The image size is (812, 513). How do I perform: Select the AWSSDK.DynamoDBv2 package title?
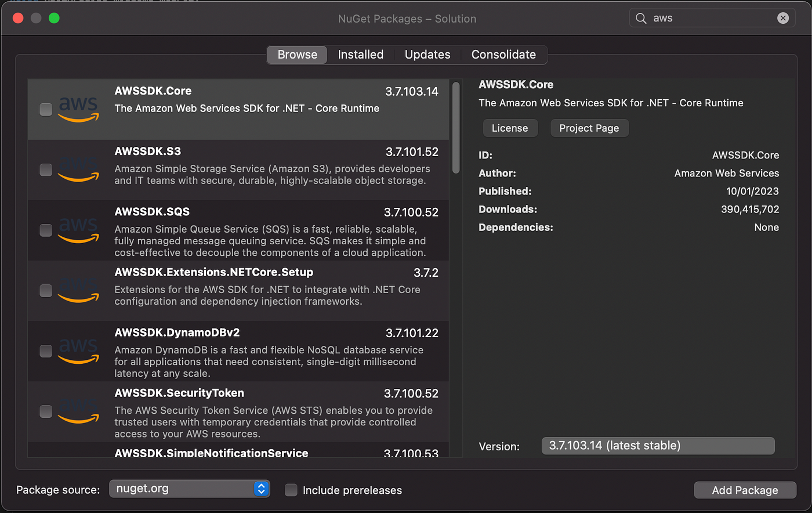(177, 333)
